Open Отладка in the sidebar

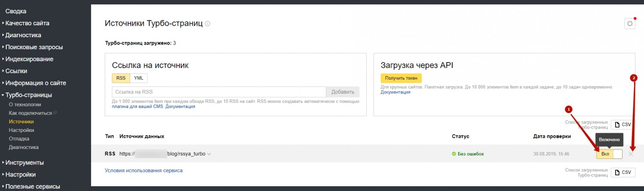point(19,139)
